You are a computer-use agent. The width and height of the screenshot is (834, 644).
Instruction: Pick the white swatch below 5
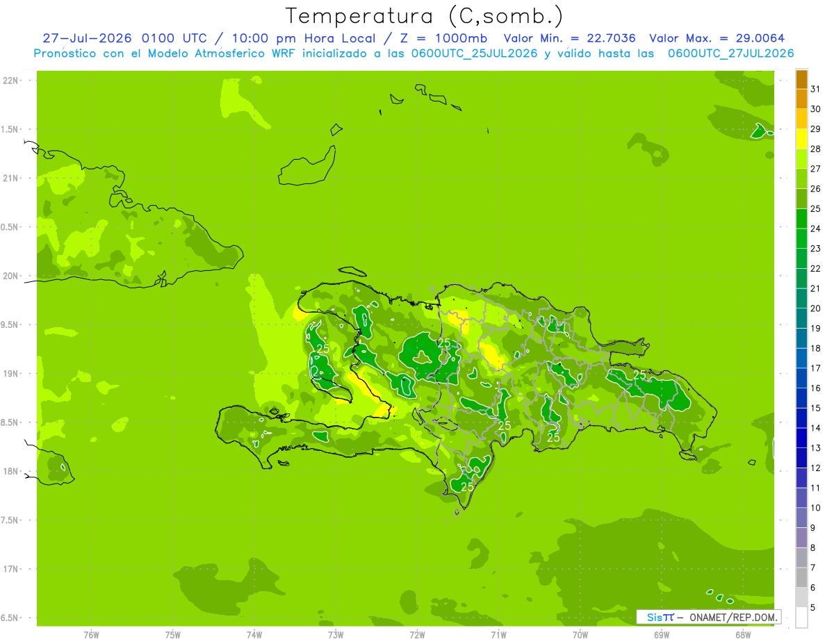[801, 618]
